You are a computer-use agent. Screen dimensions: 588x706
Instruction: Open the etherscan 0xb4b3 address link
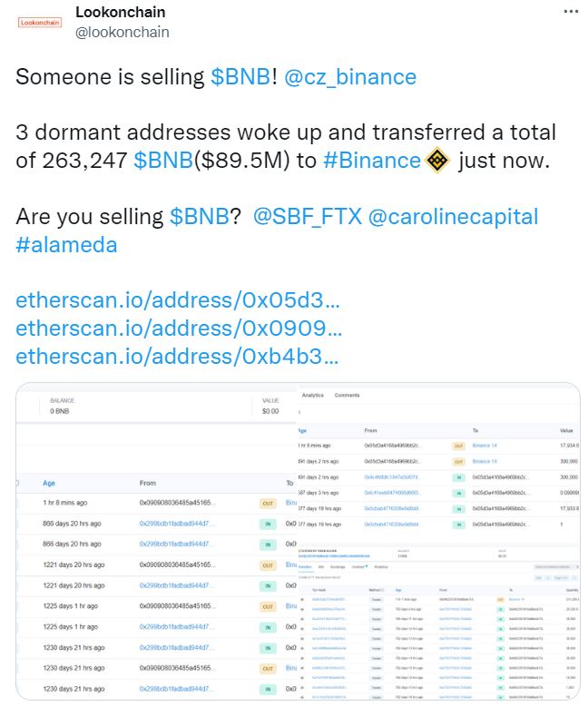[179, 356]
